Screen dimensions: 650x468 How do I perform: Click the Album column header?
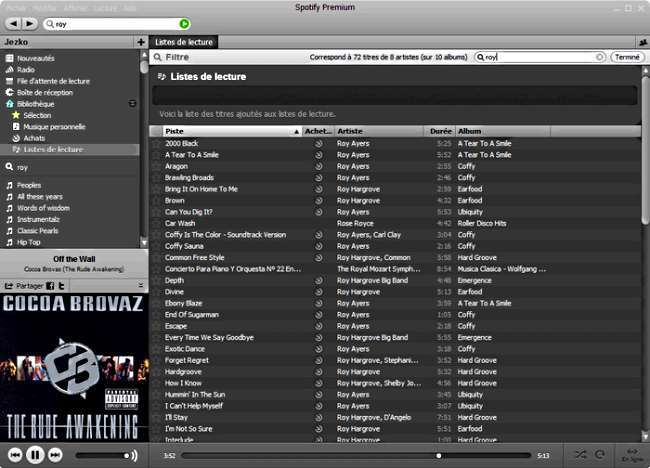(x=503, y=131)
